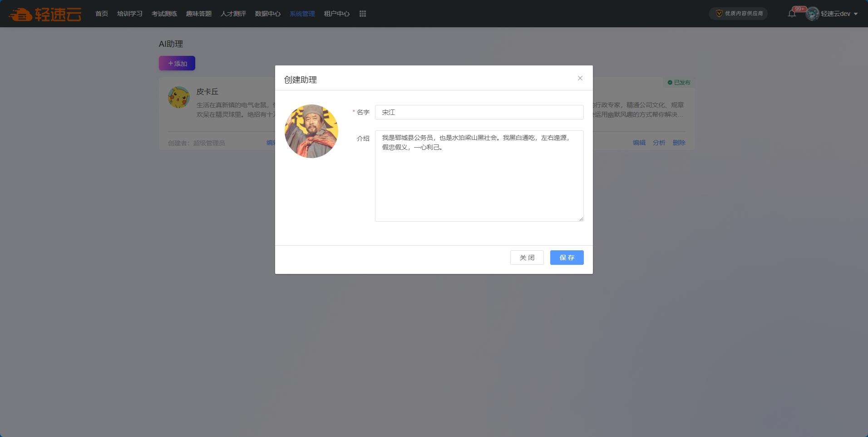The image size is (868, 437).
Task: Click the user profile avatar in header
Action: pyautogui.click(x=812, y=14)
